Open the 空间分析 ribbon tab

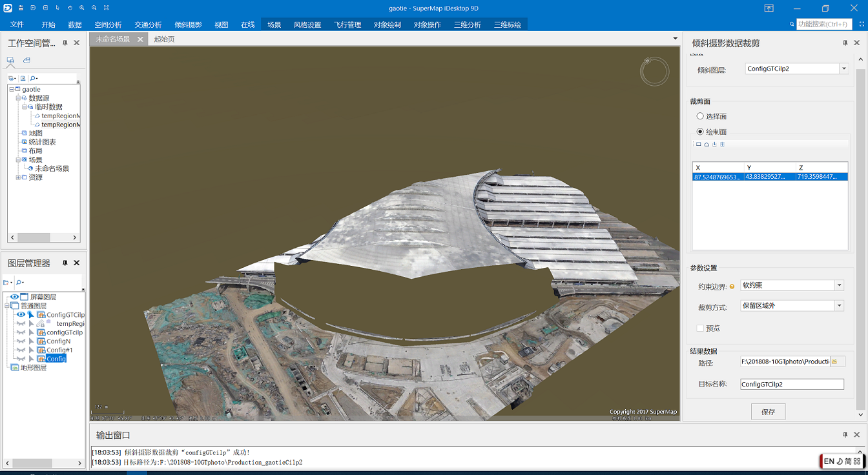click(x=108, y=25)
